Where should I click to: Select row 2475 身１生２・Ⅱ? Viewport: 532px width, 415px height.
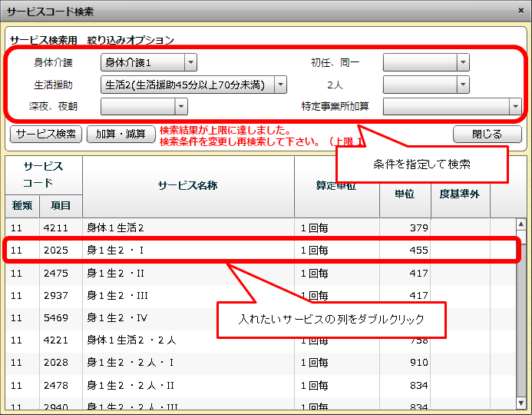(192, 273)
